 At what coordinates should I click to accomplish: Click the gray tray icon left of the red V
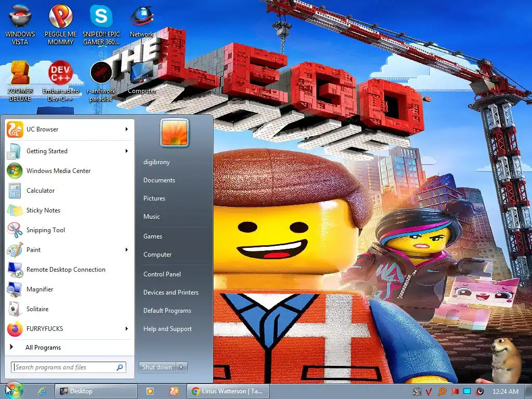[x=417, y=392]
